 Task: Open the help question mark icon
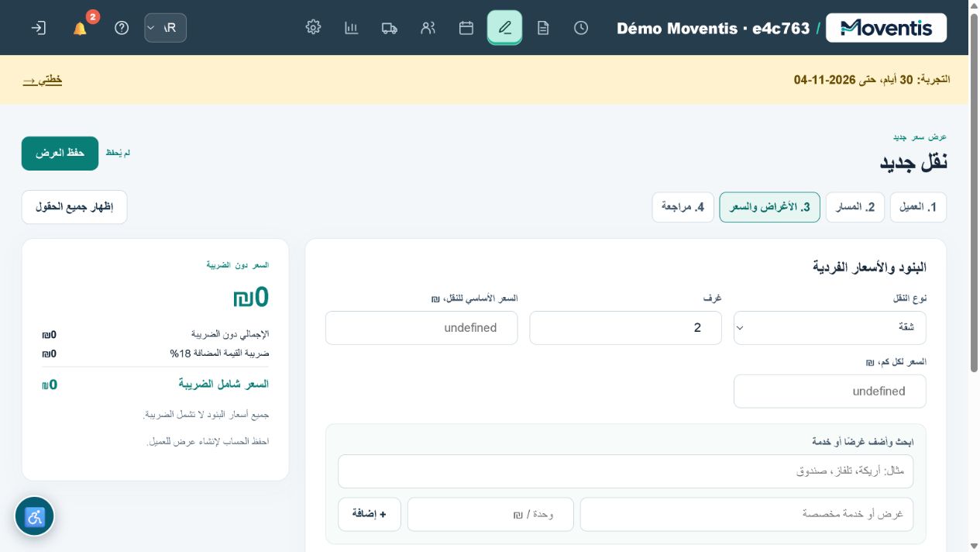[x=122, y=28]
